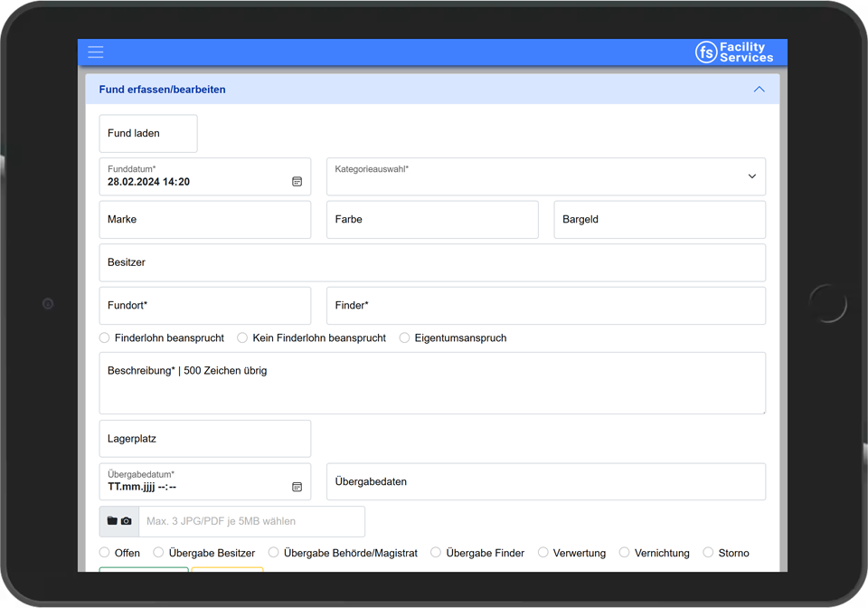The height and width of the screenshot is (608, 868).
Task: Select Finderlohn beansprucht option
Action: point(105,337)
